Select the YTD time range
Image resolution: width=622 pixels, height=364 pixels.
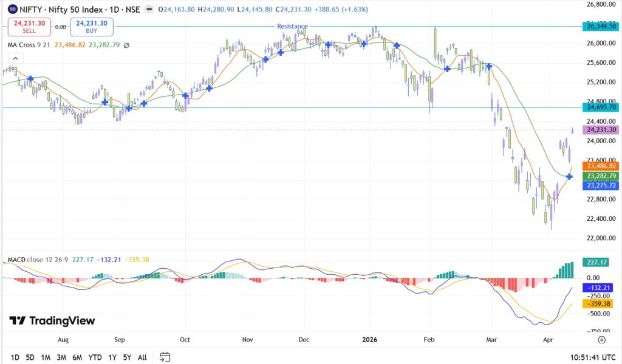pos(95,357)
